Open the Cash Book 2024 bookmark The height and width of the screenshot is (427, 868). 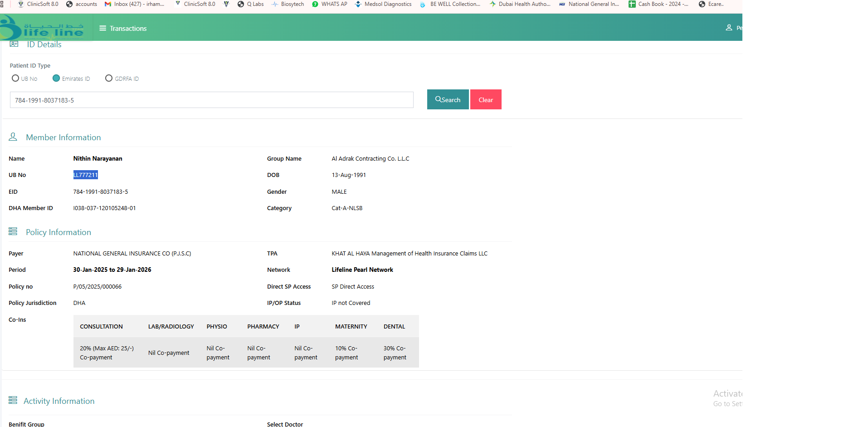tap(658, 4)
